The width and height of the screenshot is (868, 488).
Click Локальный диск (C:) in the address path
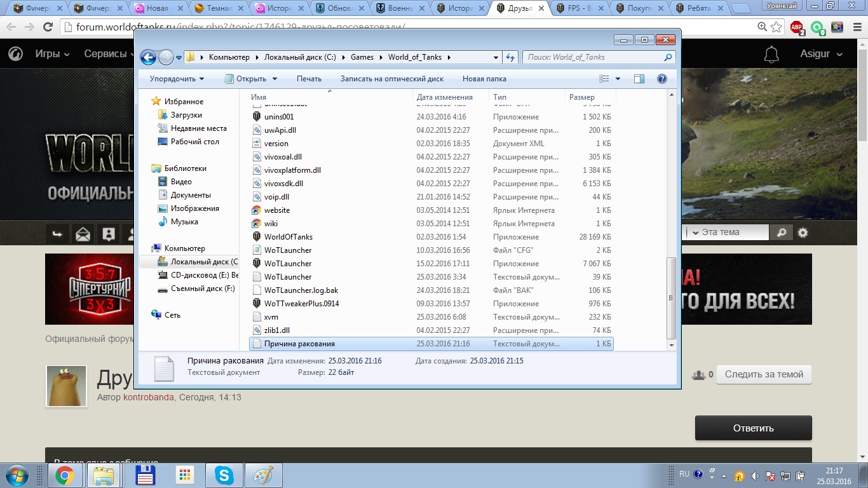point(300,57)
